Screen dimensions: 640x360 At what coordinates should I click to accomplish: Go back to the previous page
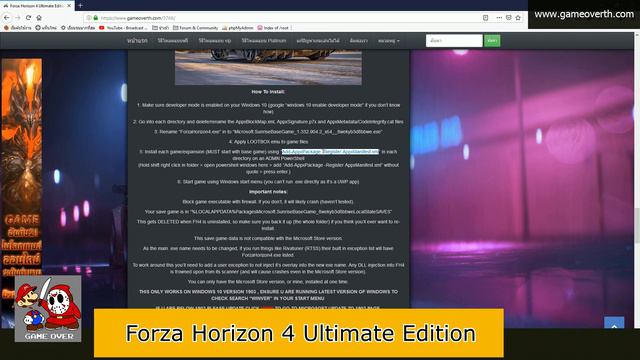(7, 18)
